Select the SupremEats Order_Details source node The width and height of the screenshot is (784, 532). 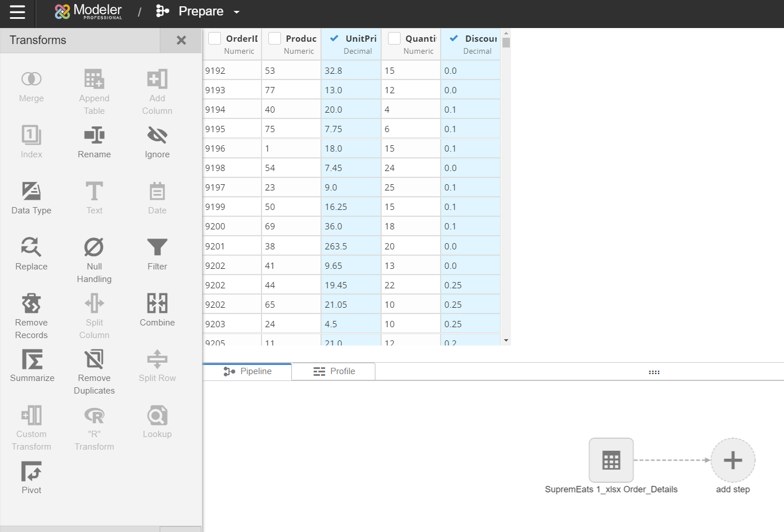pyautogui.click(x=611, y=460)
